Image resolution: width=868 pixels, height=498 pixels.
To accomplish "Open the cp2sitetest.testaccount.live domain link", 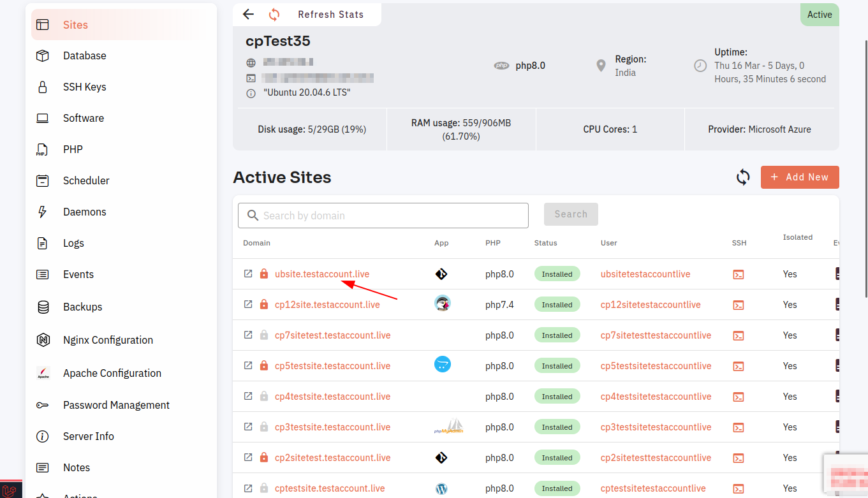I will pyautogui.click(x=332, y=458).
